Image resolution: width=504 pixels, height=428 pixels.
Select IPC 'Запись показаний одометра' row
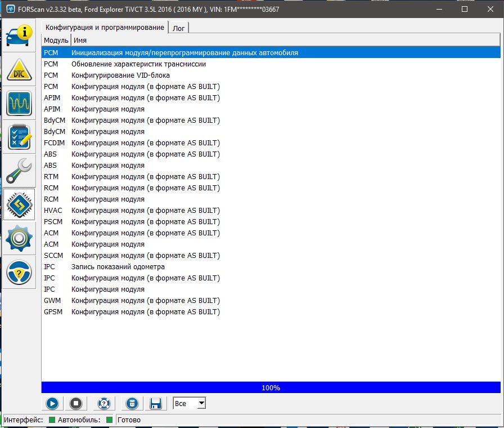point(118,267)
